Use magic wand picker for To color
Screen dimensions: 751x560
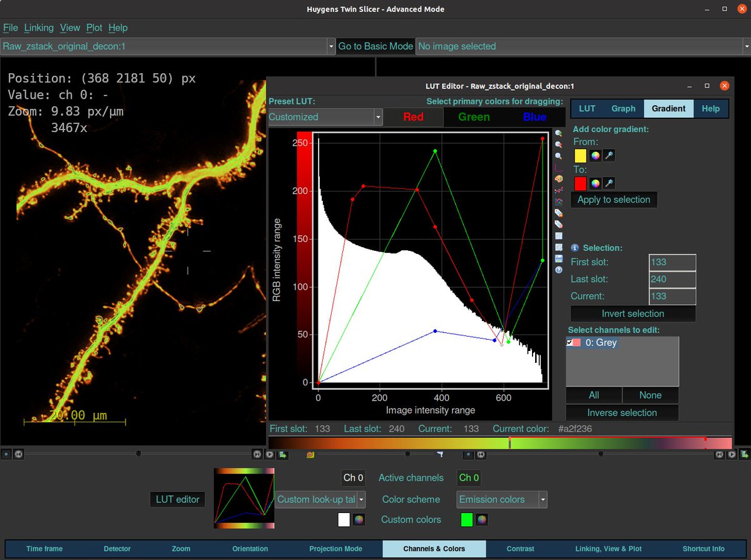608,183
